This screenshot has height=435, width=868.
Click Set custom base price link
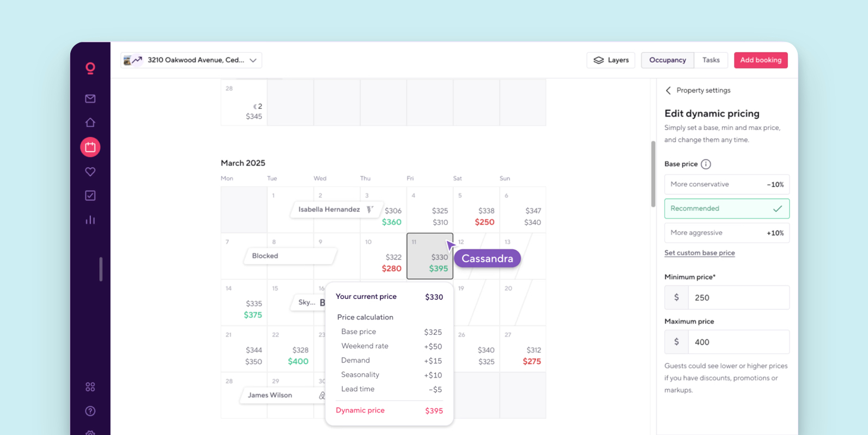coord(700,253)
